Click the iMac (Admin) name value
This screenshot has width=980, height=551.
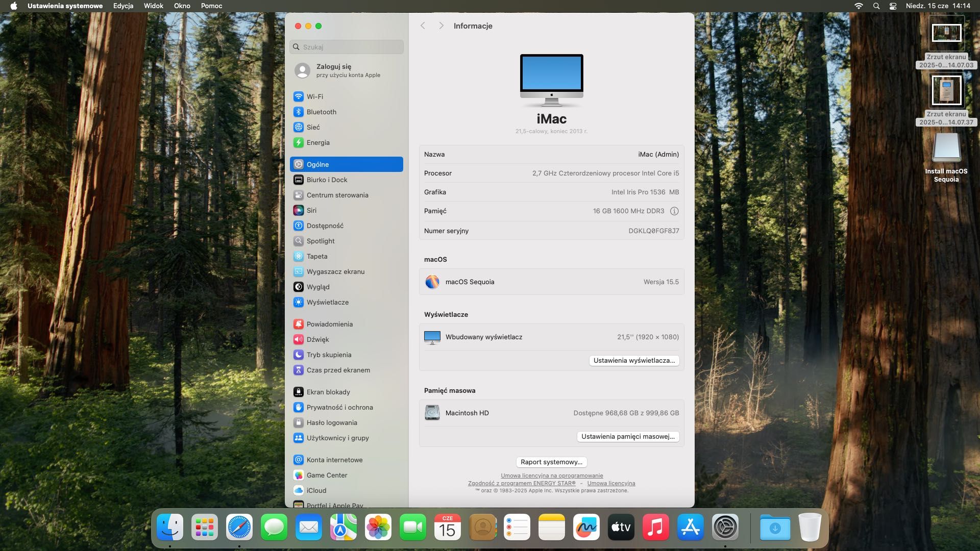[x=658, y=154]
